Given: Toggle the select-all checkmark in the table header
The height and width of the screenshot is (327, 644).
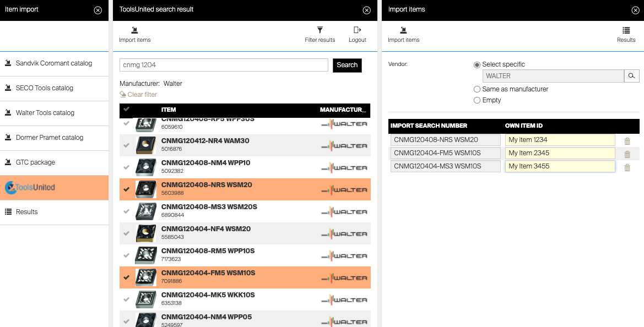Looking at the screenshot, I should pos(127,110).
